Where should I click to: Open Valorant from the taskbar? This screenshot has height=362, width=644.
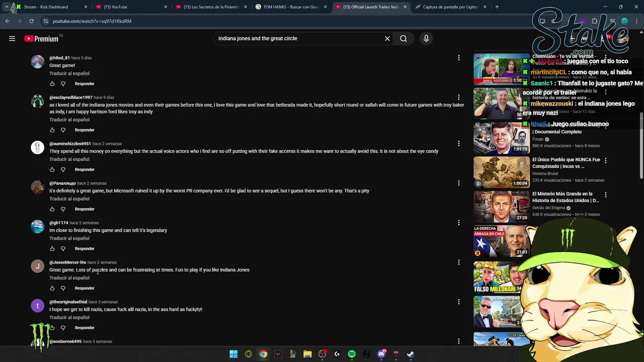[278, 354]
